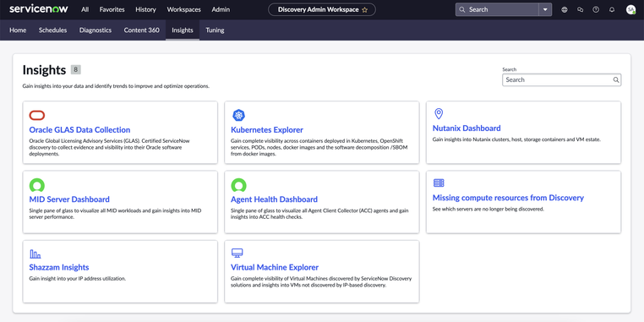Select the Insights tab
Viewport: 644px width, 322px height.
click(x=183, y=30)
